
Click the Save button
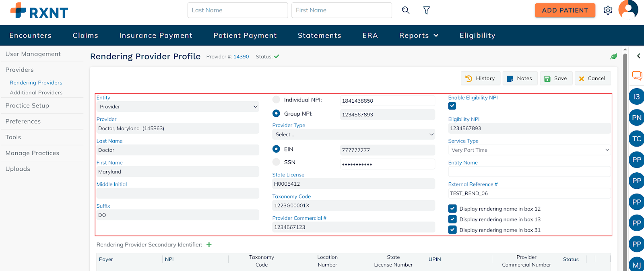tap(556, 79)
